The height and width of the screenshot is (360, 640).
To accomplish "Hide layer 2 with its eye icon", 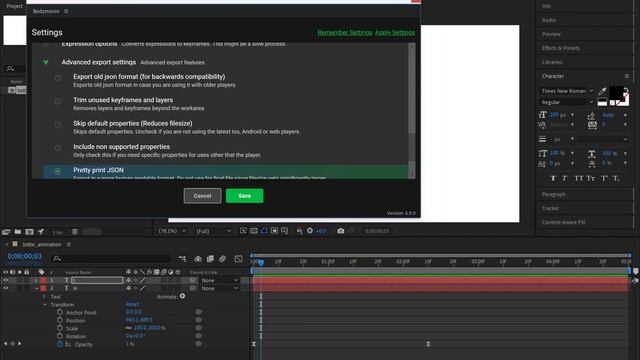I will point(6,288).
